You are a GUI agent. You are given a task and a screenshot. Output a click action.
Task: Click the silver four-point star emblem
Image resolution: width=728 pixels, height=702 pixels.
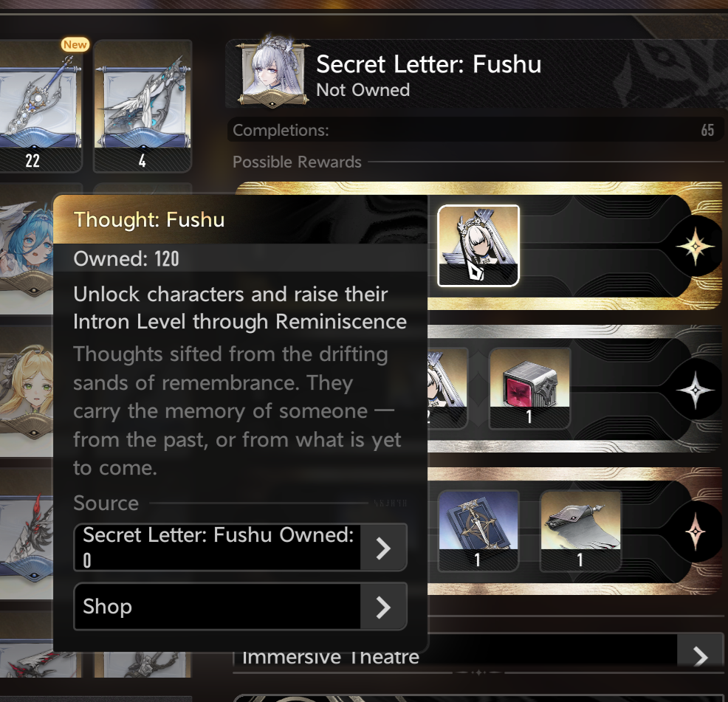click(x=695, y=390)
